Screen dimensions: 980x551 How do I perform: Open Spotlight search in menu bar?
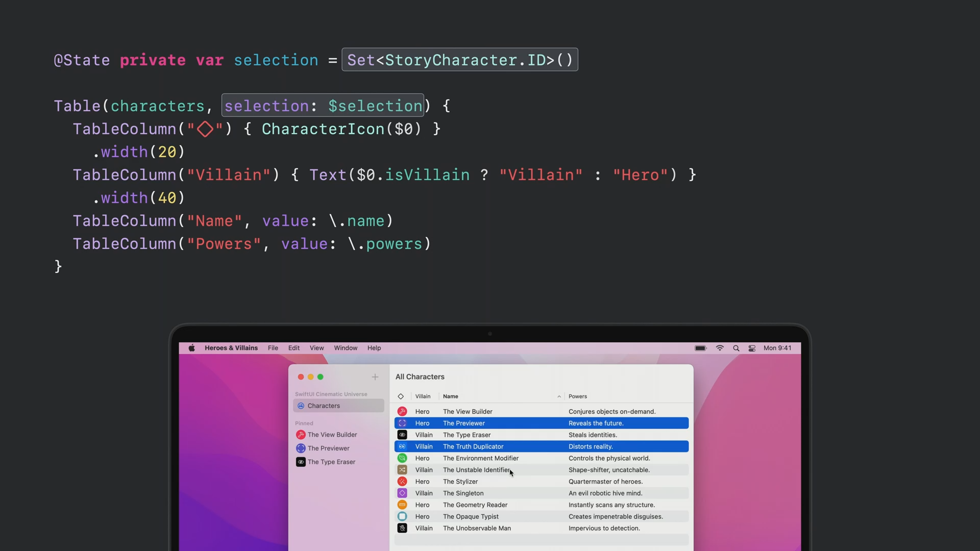pyautogui.click(x=736, y=348)
